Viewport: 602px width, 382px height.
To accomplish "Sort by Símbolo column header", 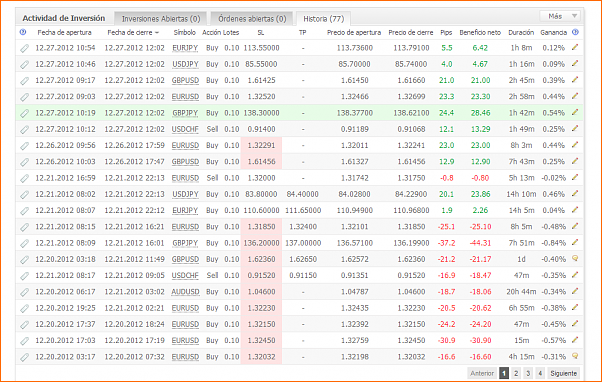I will pos(185,33).
